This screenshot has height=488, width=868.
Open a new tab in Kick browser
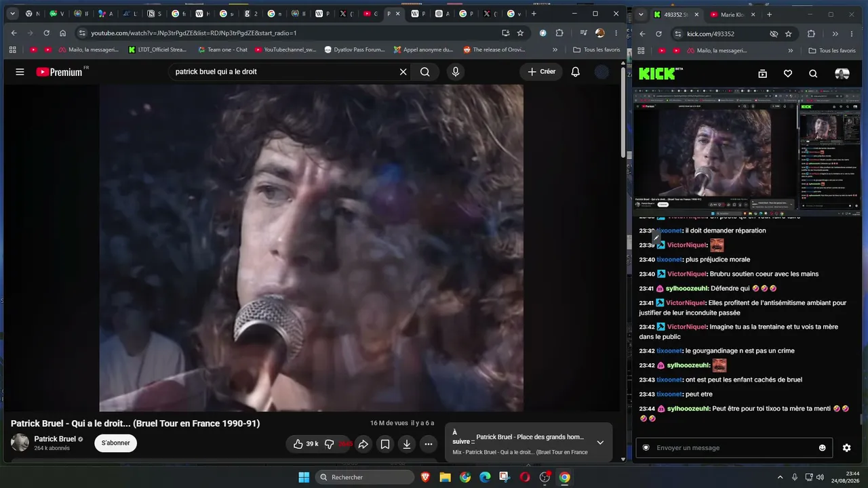(769, 14)
